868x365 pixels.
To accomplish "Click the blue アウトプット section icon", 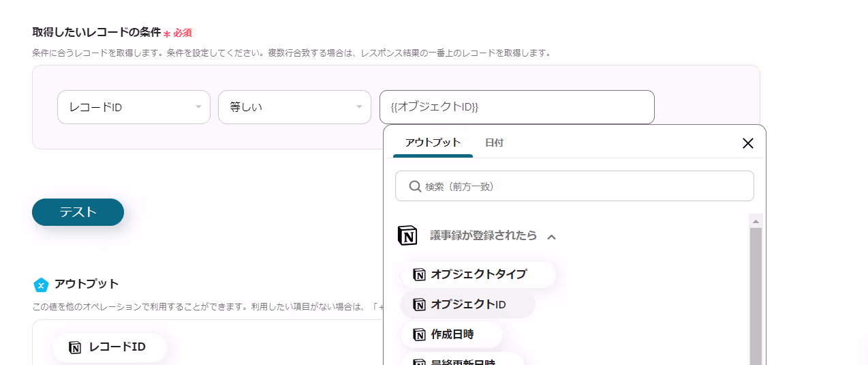I will pyautogui.click(x=41, y=284).
